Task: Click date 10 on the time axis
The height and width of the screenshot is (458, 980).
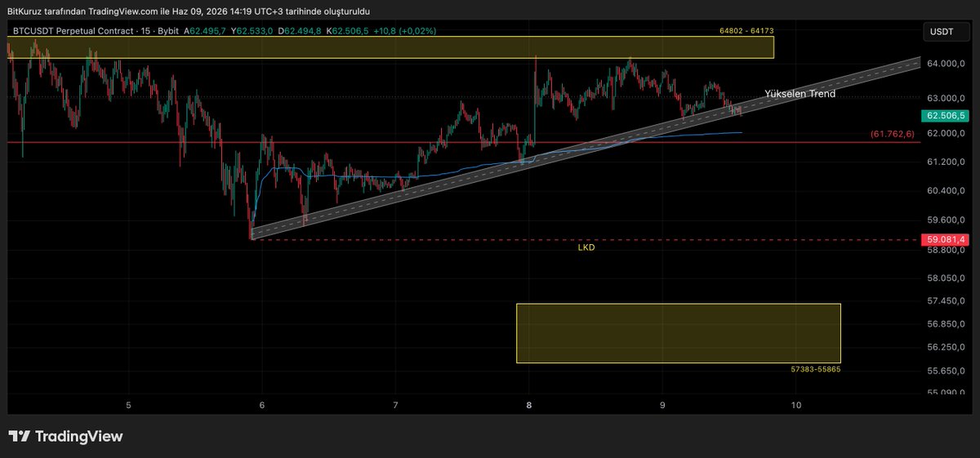Action: (796, 405)
